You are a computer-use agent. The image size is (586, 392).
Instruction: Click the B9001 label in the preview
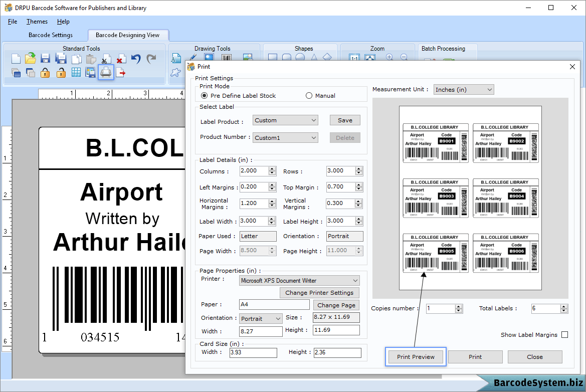coord(436,143)
